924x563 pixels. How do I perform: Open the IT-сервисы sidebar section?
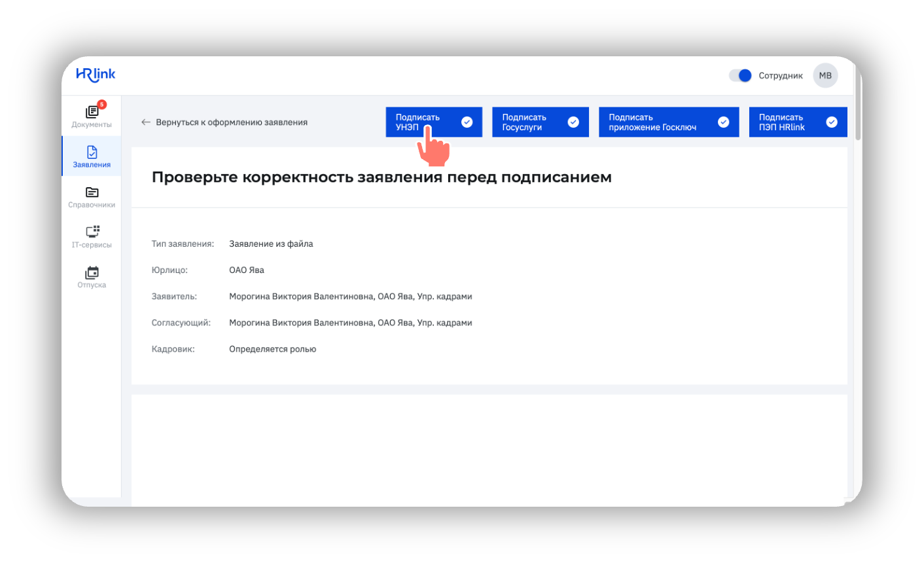tap(92, 236)
